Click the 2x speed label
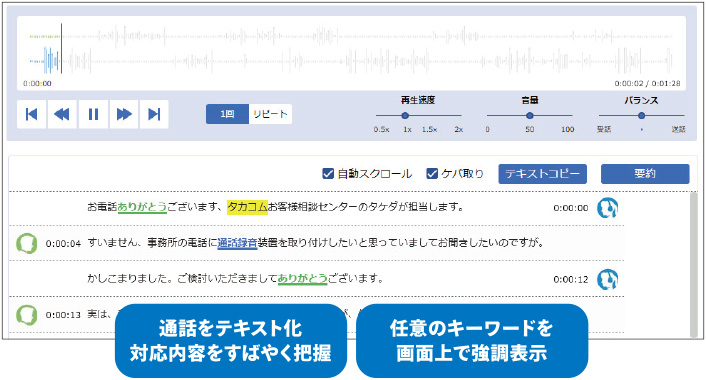706x380 pixels. point(458,129)
